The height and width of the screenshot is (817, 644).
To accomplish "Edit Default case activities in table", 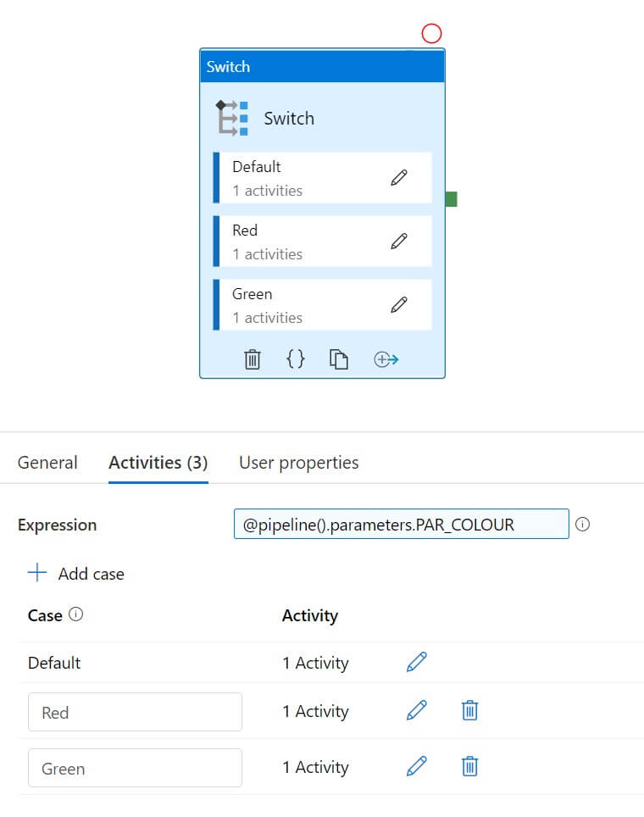I will pyautogui.click(x=416, y=662).
